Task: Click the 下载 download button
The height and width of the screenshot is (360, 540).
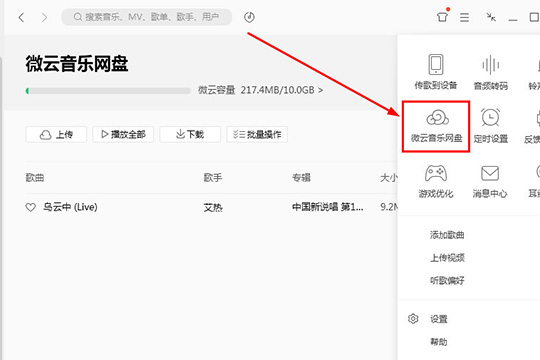Action: click(x=190, y=134)
